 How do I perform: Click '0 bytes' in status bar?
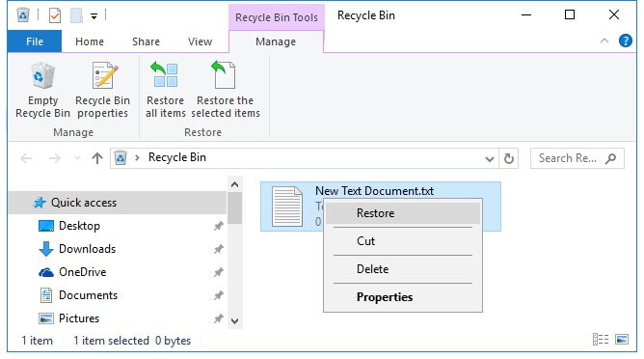coord(173,341)
